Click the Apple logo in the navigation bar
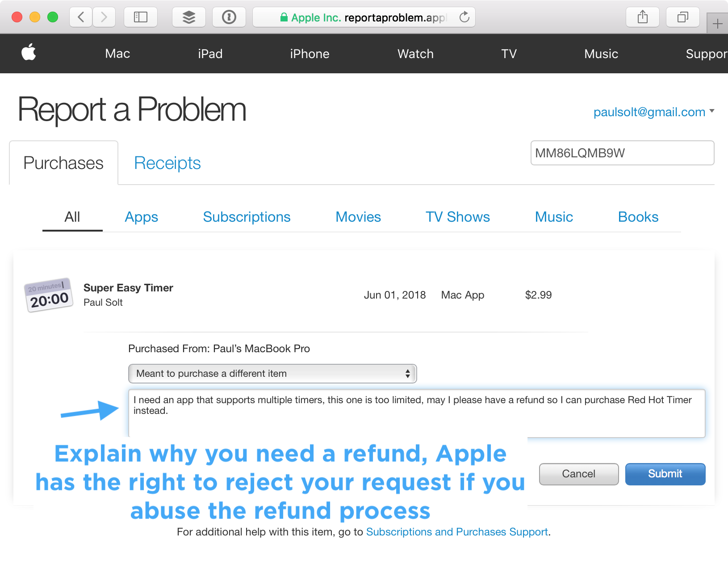 (29, 53)
